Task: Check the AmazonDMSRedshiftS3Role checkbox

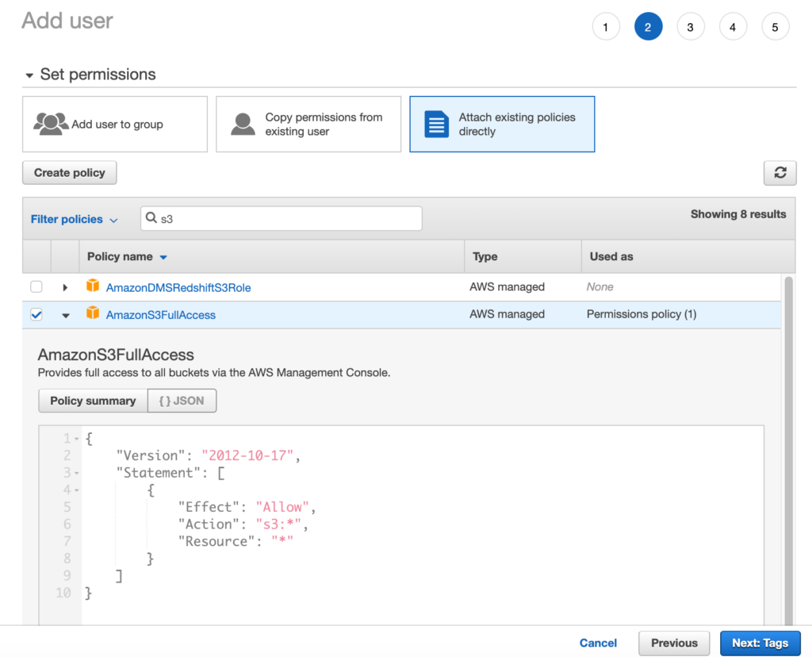Action: (36, 286)
